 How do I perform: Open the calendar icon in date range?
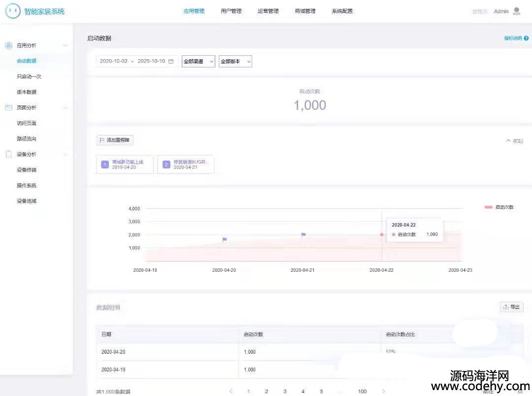pos(171,61)
